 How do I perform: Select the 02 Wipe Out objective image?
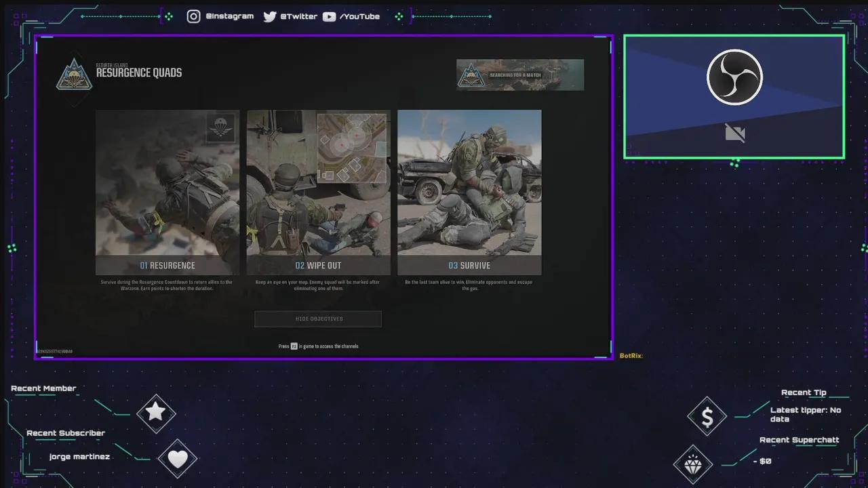click(319, 183)
